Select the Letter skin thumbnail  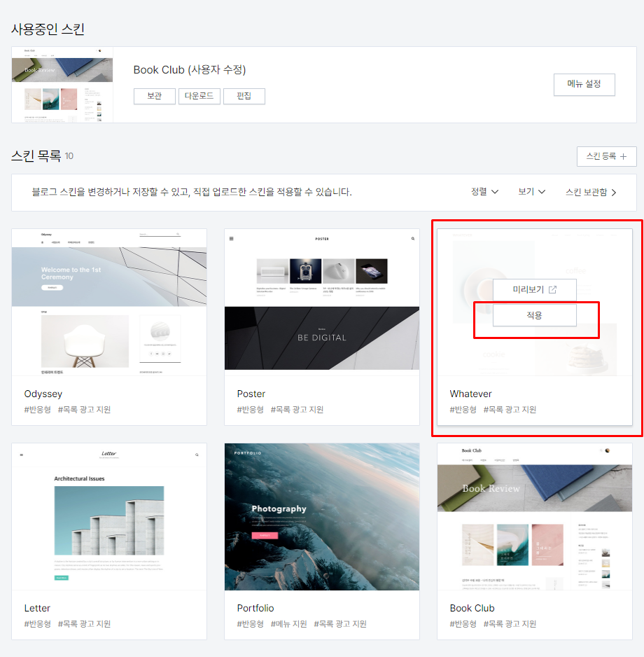click(x=109, y=517)
